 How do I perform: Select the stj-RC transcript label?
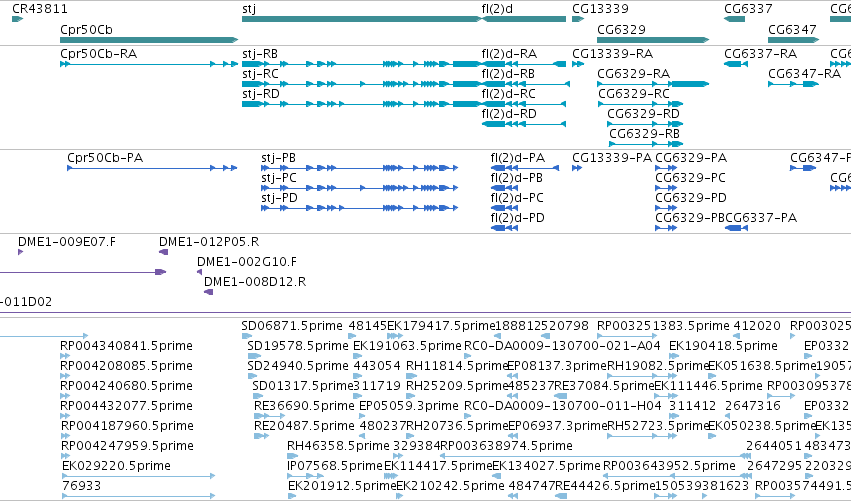[260, 74]
